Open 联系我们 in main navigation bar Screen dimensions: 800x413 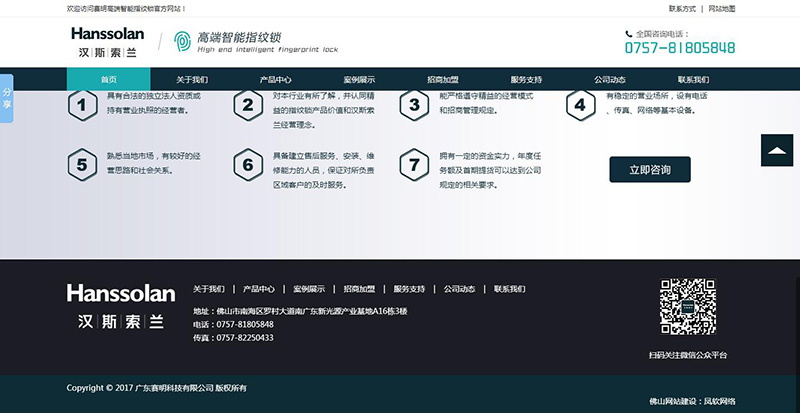point(693,80)
